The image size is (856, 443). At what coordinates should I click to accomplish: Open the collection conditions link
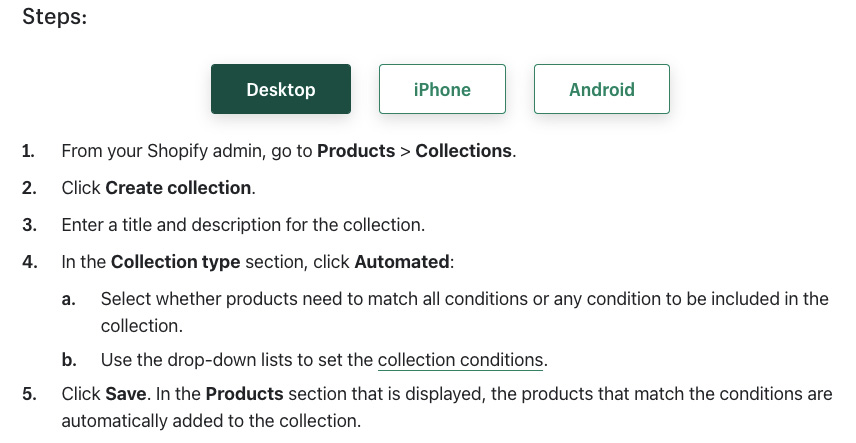pos(460,360)
